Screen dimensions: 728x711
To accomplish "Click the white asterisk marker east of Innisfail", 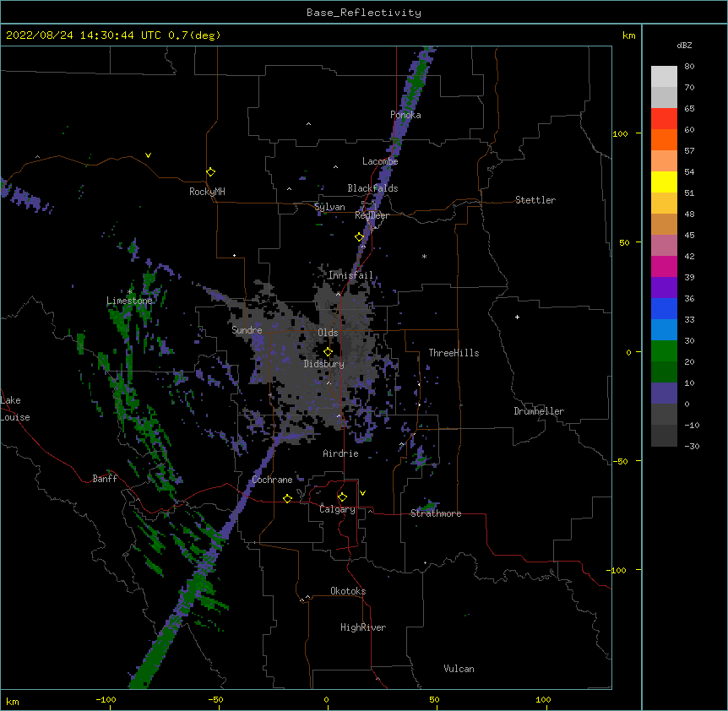I will pyautogui.click(x=424, y=256).
